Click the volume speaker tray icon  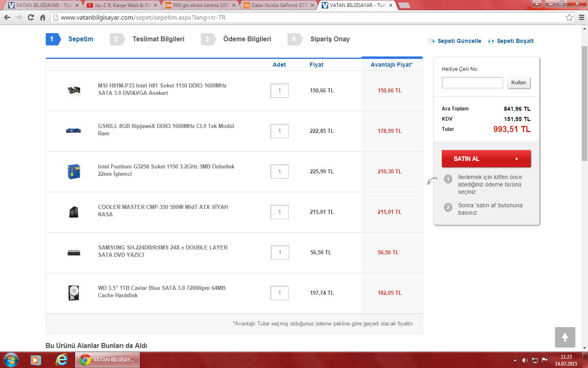(525, 360)
